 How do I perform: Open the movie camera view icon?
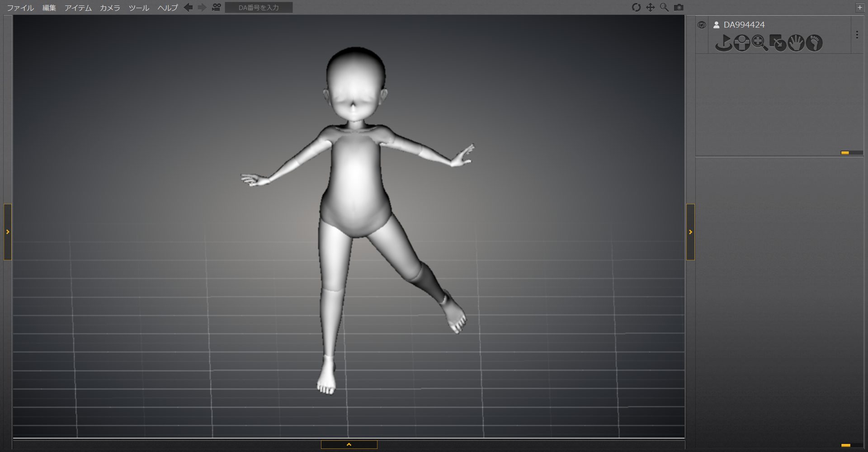tap(217, 8)
